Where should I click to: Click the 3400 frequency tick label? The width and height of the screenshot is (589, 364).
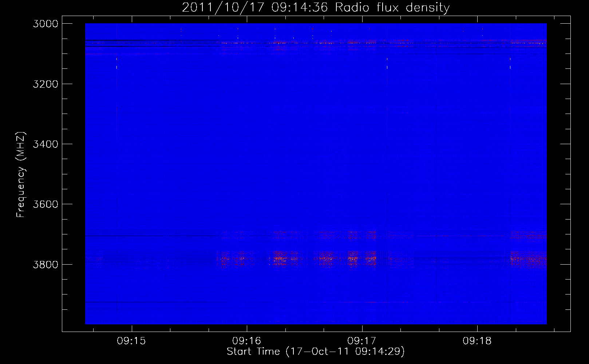(46, 144)
